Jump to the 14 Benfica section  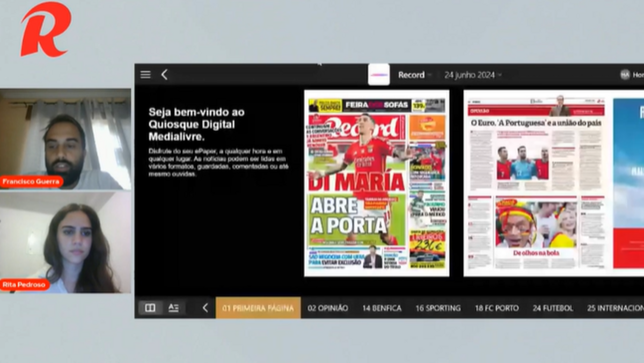point(382,308)
